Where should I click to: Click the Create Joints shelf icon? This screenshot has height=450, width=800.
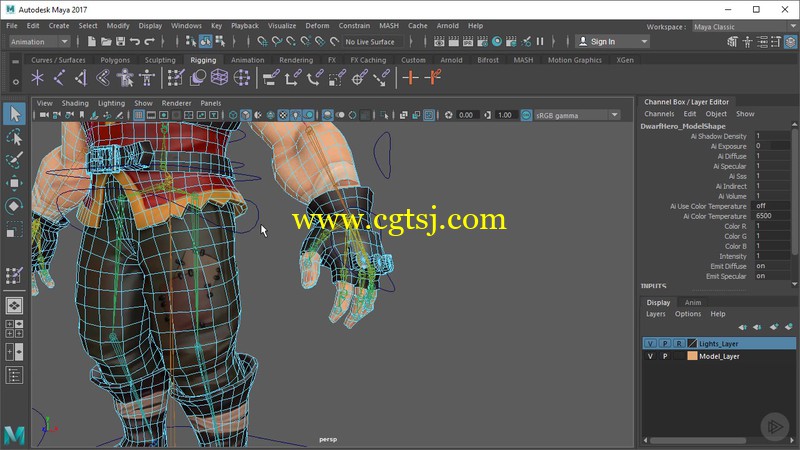(59, 78)
